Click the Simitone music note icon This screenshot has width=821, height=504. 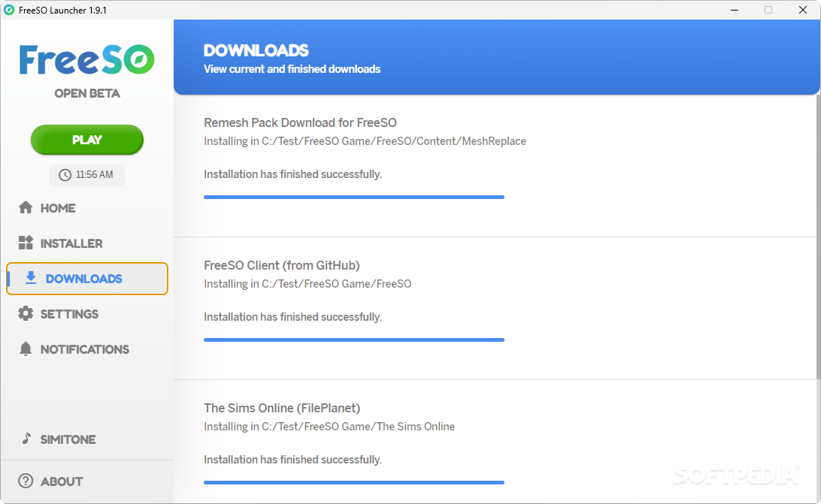tap(26, 439)
